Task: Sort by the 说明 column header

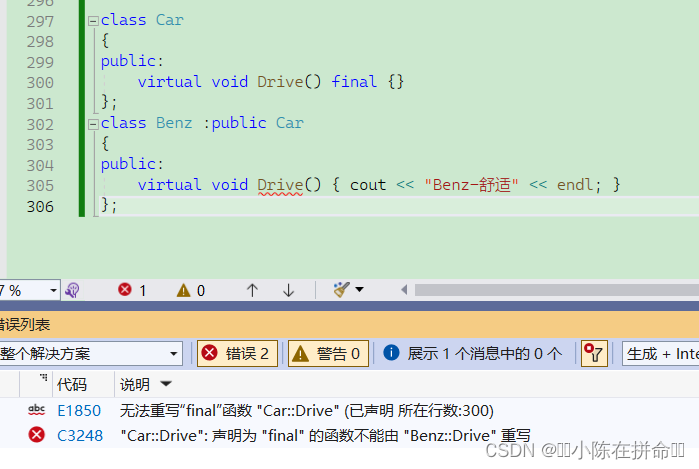Action: (135, 384)
